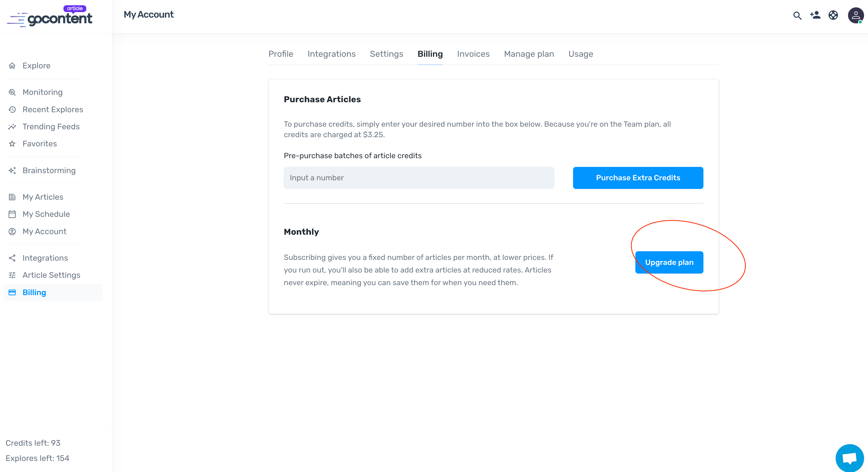Screen dimensions: 868x472
Task: Switch to the Invoices tab
Action: pyautogui.click(x=473, y=54)
